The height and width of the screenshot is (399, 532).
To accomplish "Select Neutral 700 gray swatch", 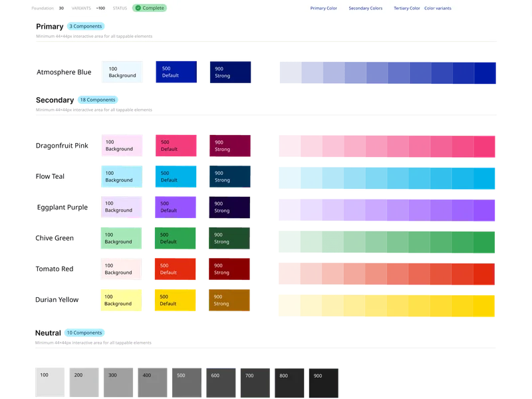I will coord(255,383).
